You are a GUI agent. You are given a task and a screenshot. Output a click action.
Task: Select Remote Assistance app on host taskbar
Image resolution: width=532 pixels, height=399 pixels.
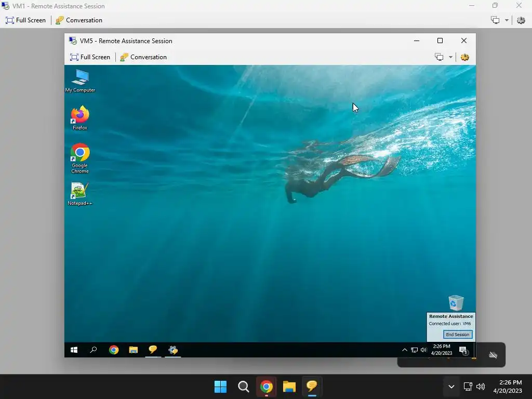click(312, 387)
